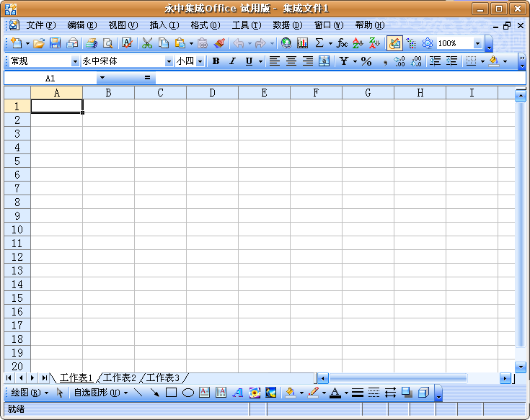Click the Undo arrow icon

coord(239,43)
